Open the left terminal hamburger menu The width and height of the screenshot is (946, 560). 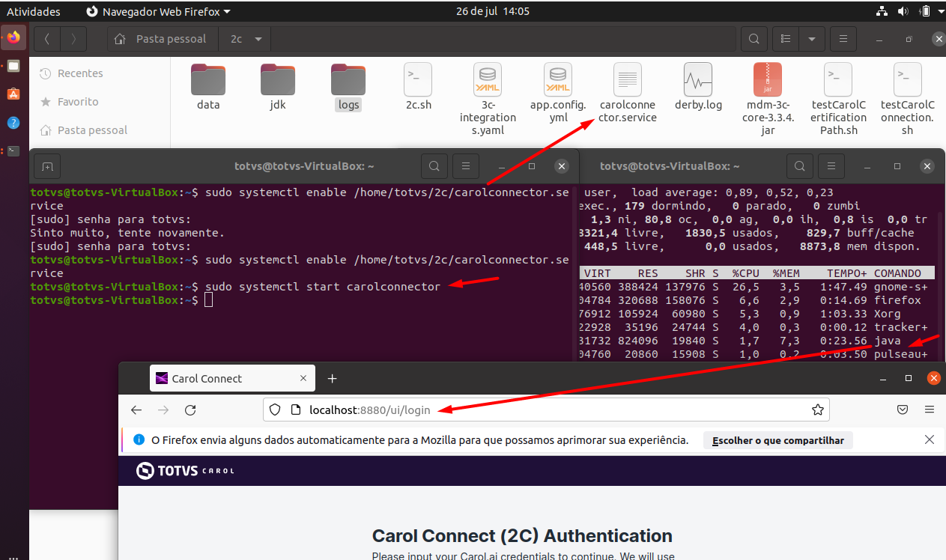coord(466,166)
